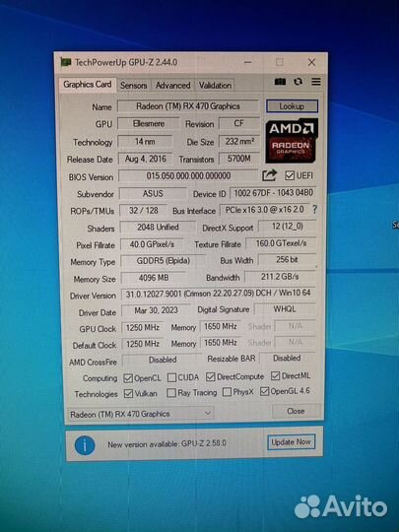Click the Release Date value Aug 4, 2016

pos(145,159)
